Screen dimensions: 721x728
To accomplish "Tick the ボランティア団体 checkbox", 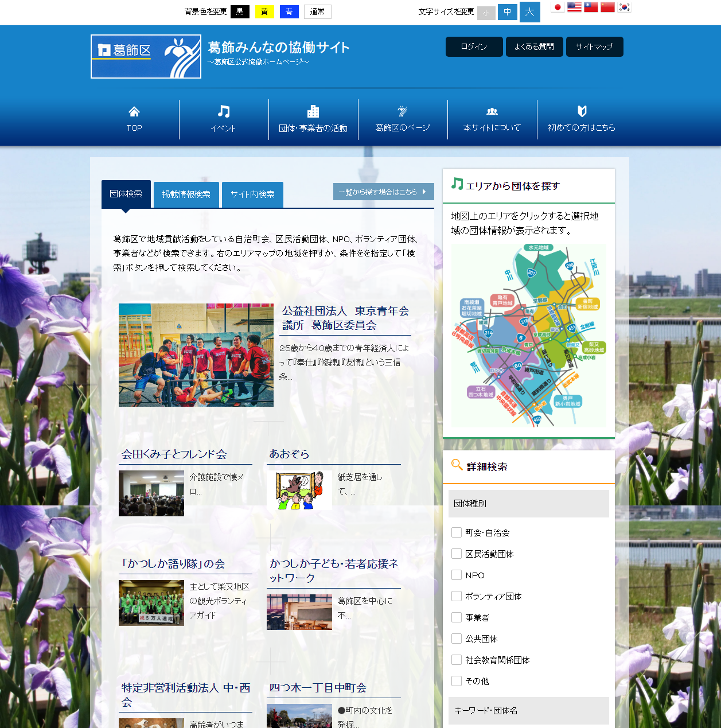I will (x=457, y=596).
